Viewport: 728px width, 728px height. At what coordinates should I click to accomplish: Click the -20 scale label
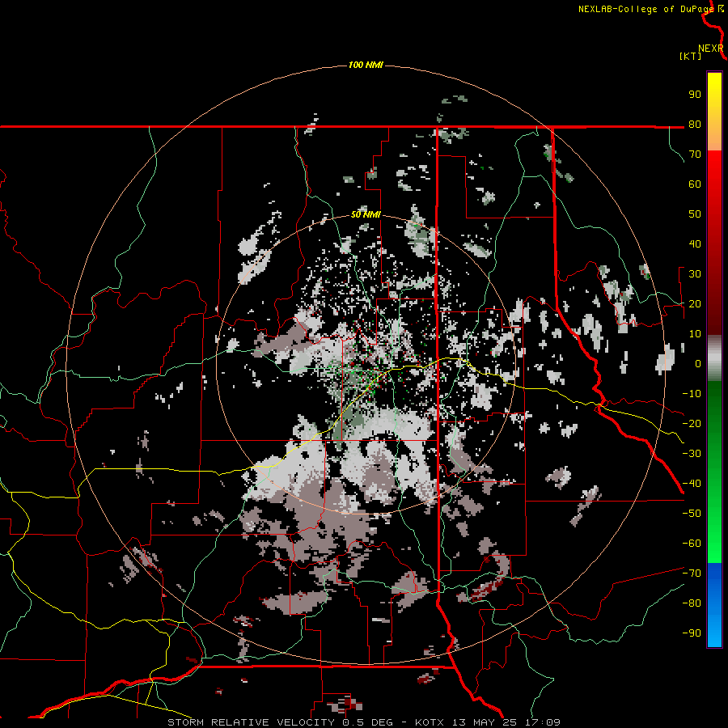coord(692,423)
